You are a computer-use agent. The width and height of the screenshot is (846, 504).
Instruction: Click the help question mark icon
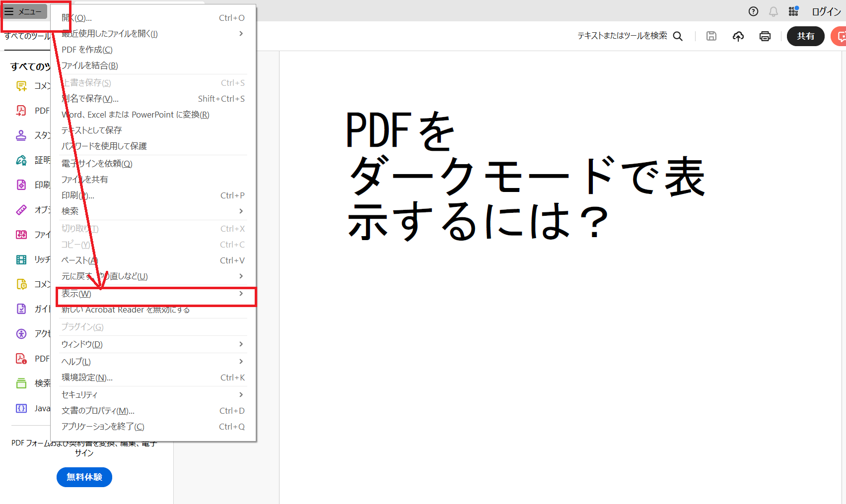click(753, 11)
